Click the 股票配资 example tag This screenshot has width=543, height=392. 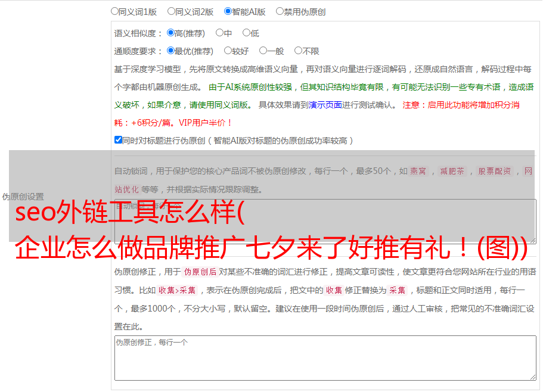[x=495, y=171]
